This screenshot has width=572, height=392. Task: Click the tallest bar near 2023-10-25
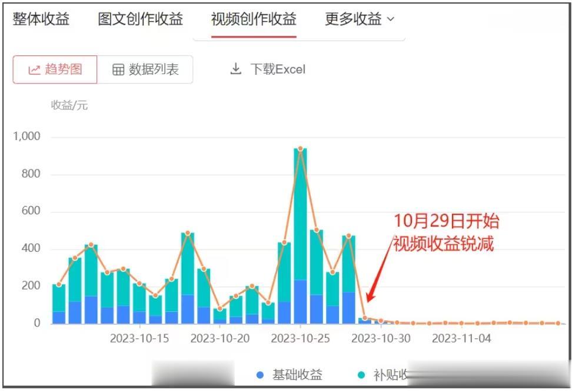pos(300,236)
